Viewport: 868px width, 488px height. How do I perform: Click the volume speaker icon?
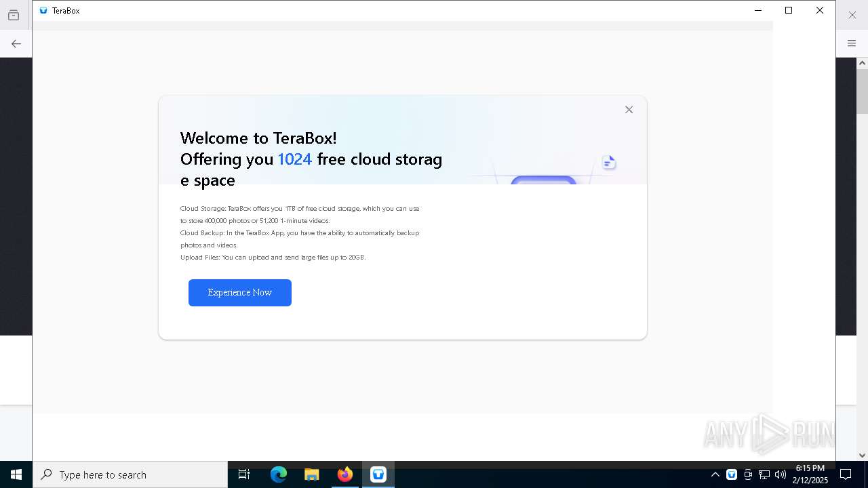tap(781, 474)
